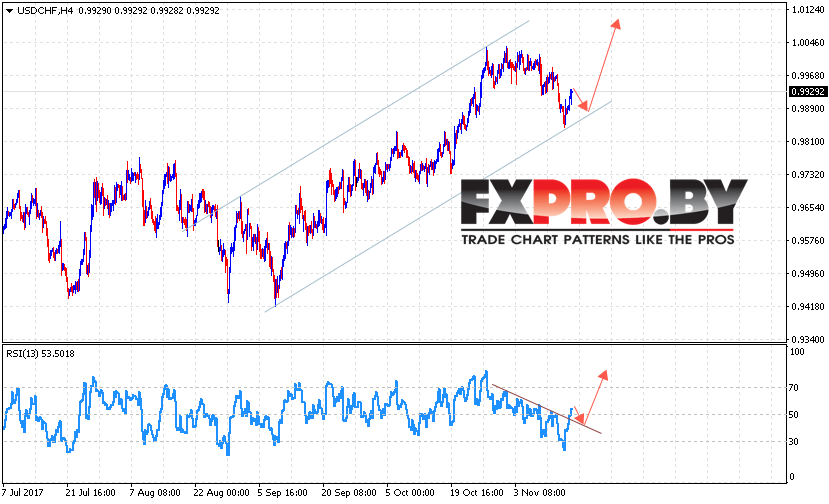Select the OHLC values 0.99290 0.99292 0.99282 0.99292
Image resolution: width=829 pixels, height=504 pixels.
click(149, 11)
